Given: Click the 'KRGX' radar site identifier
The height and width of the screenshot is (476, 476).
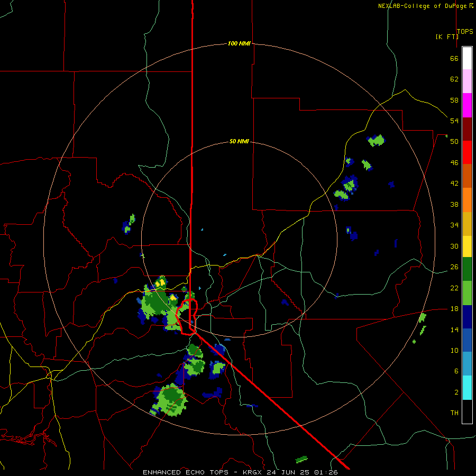Looking at the screenshot, I should [x=251, y=472].
